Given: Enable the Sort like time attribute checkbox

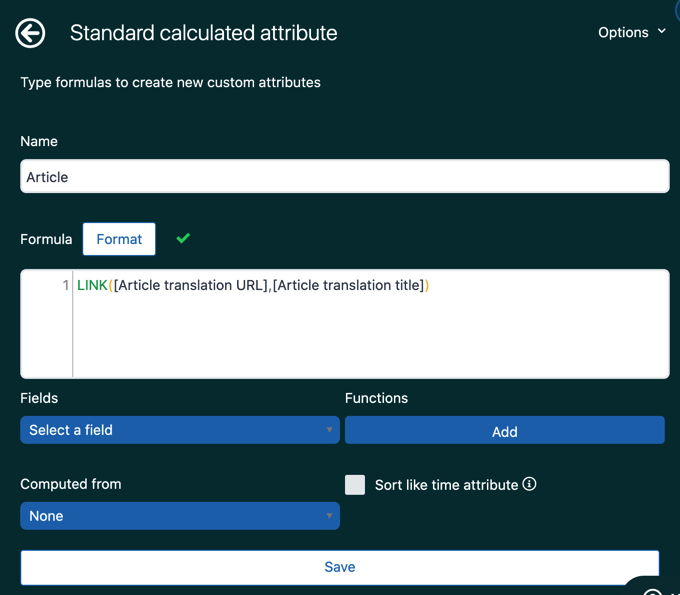Looking at the screenshot, I should coord(355,485).
